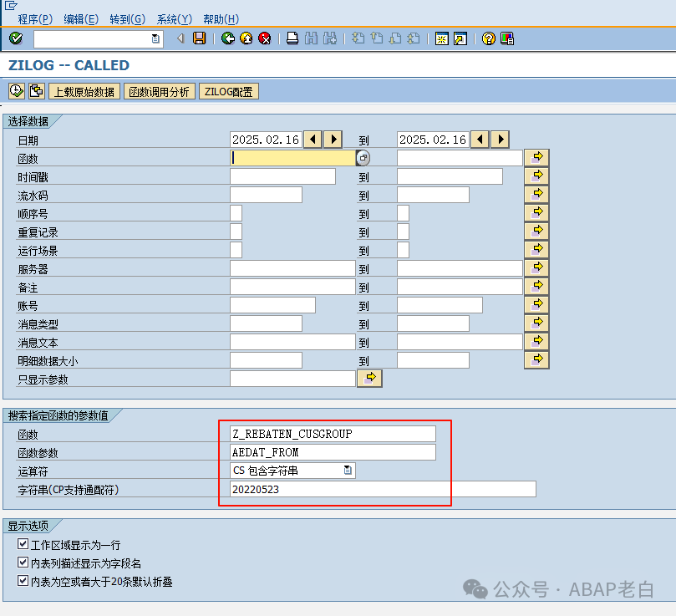Viewport: 676px width, 616px height.
Task: Click the Create New Session icon
Action: click(441, 38)
